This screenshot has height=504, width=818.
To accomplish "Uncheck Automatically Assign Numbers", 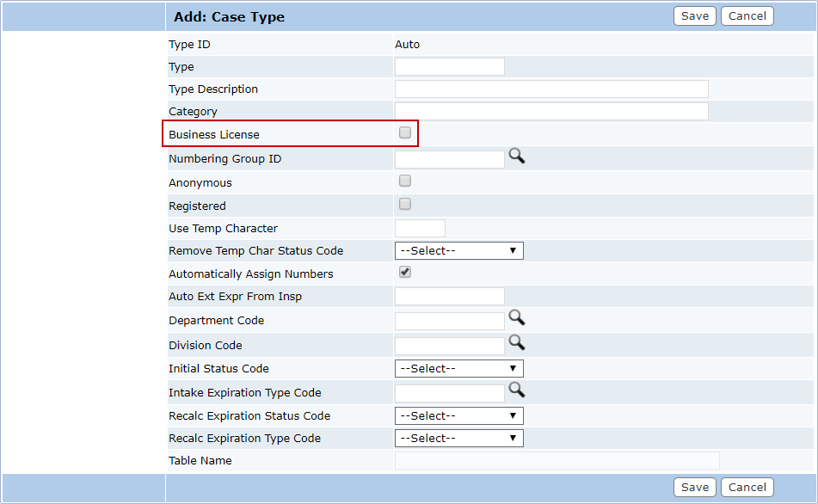I will 405,273.
